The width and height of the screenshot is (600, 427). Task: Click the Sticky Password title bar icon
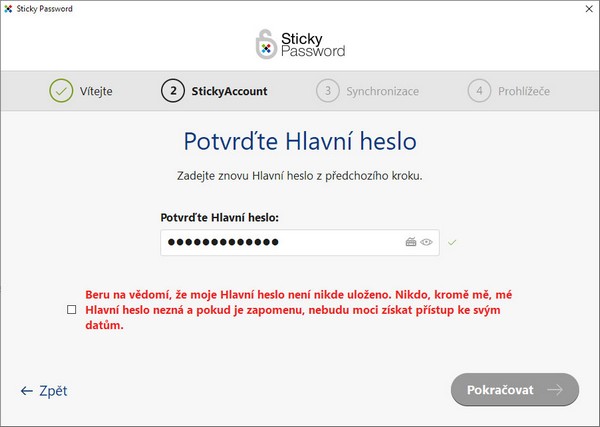(8, 9)
